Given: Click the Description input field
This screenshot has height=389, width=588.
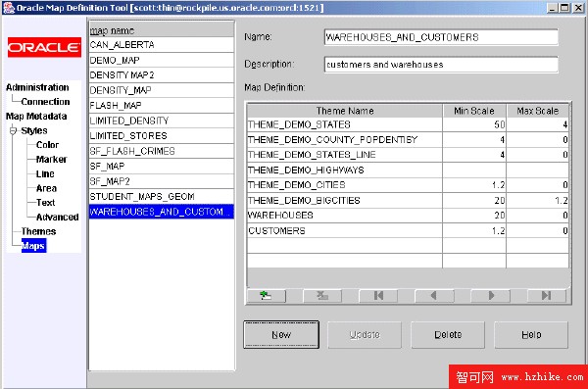Looking at the screenshot, I should click(441, 64).
